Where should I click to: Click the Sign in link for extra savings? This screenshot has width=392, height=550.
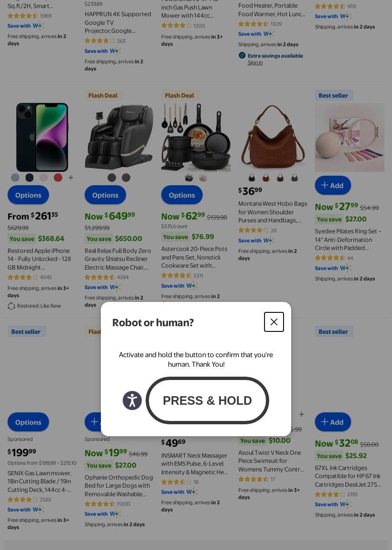(255, 62)
